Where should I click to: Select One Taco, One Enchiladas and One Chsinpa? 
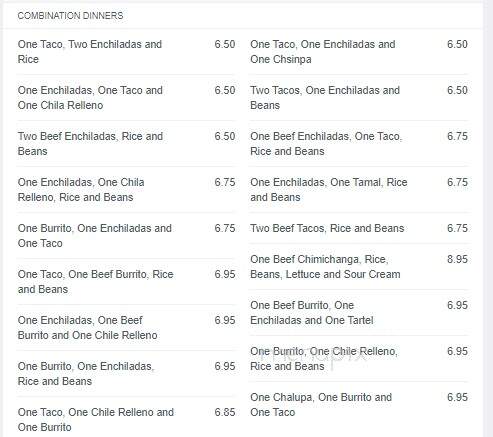[359, 52]
